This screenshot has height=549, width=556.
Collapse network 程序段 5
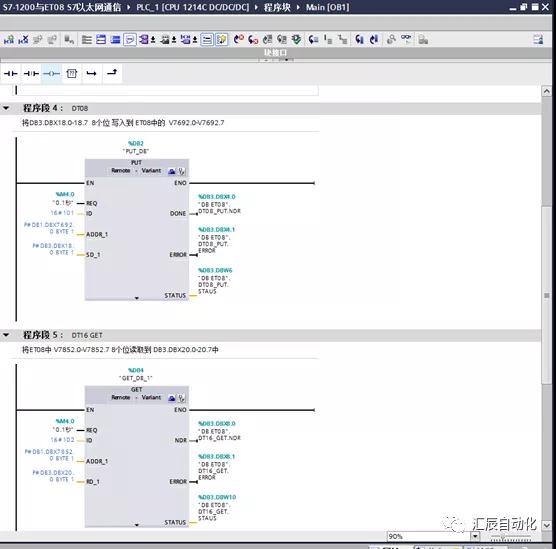(6, 334)
